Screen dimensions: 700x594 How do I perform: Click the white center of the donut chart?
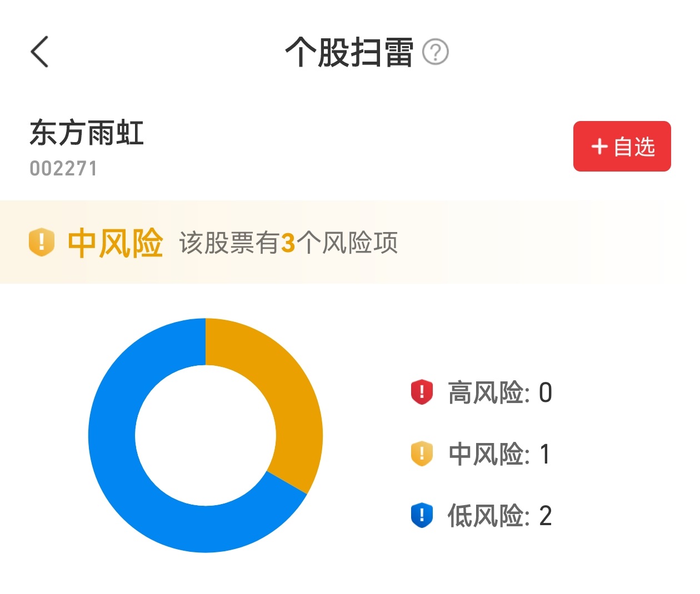pyautogui.click(x=206, y=435)
